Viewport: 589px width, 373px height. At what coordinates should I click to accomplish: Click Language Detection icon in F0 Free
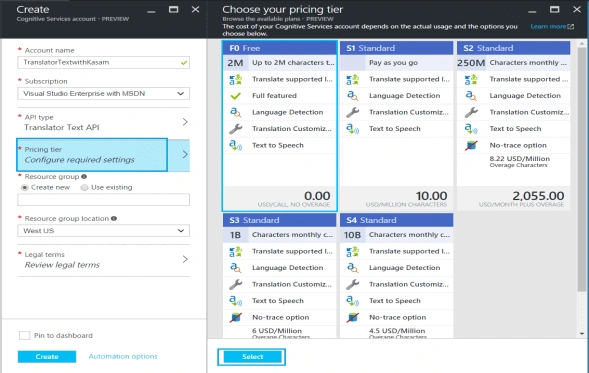[236, 112]
